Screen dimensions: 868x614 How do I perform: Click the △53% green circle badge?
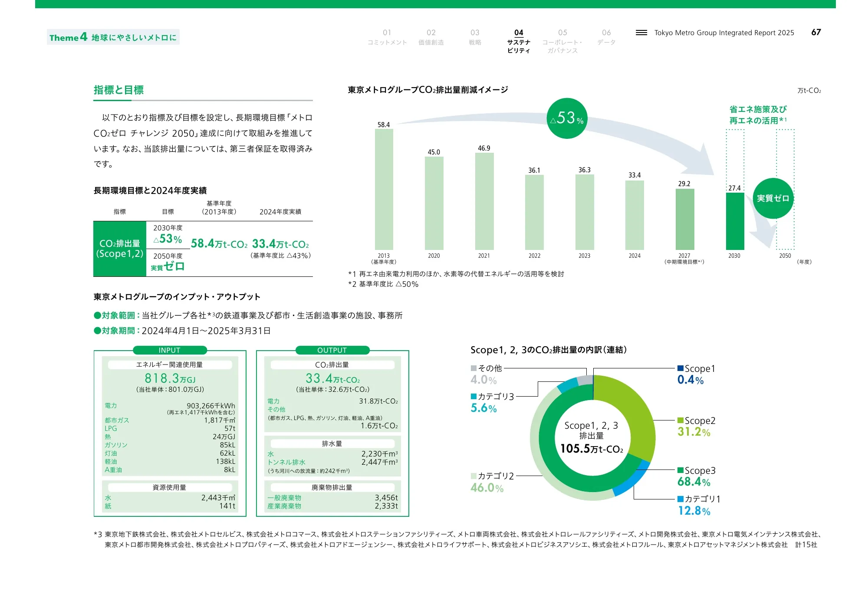(567, 118)
